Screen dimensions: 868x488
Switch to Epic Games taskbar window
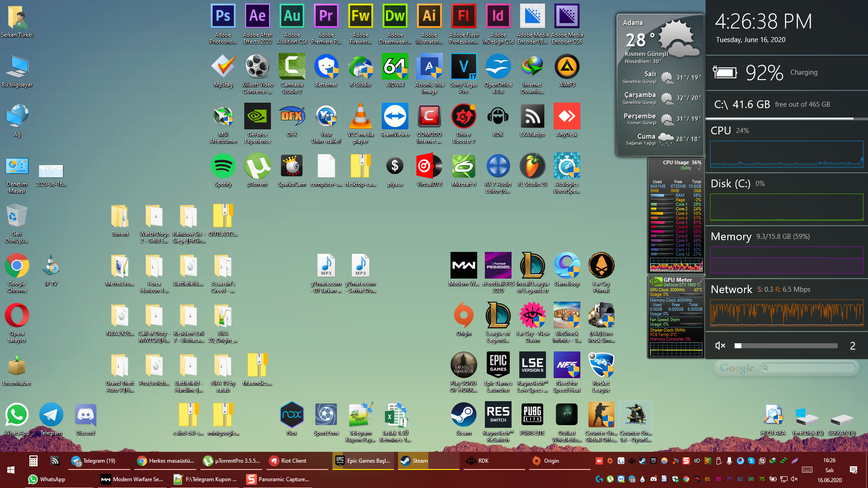(x=364, y=461)
